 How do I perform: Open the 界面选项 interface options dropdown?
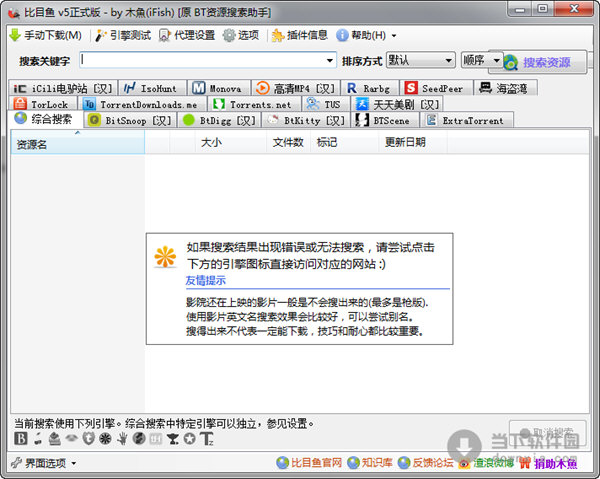[x=44, y=463]
